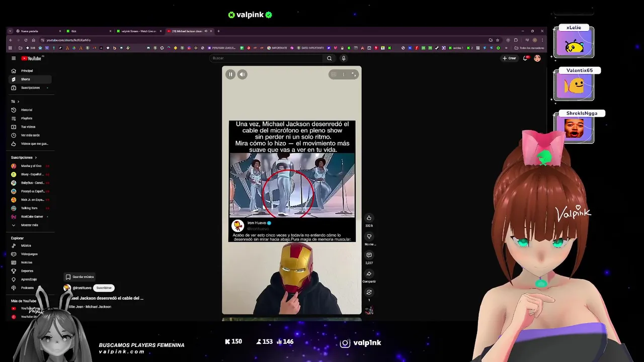Open the YouTube account avatar menu
The width and height of the screenshot is (644, 362).
(x=537, y=58)
